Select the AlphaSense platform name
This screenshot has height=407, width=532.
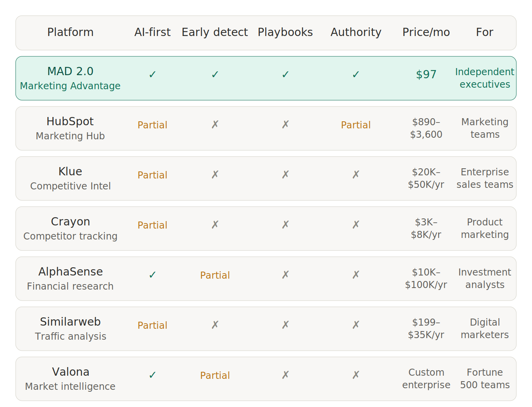[x=70, y=272]
